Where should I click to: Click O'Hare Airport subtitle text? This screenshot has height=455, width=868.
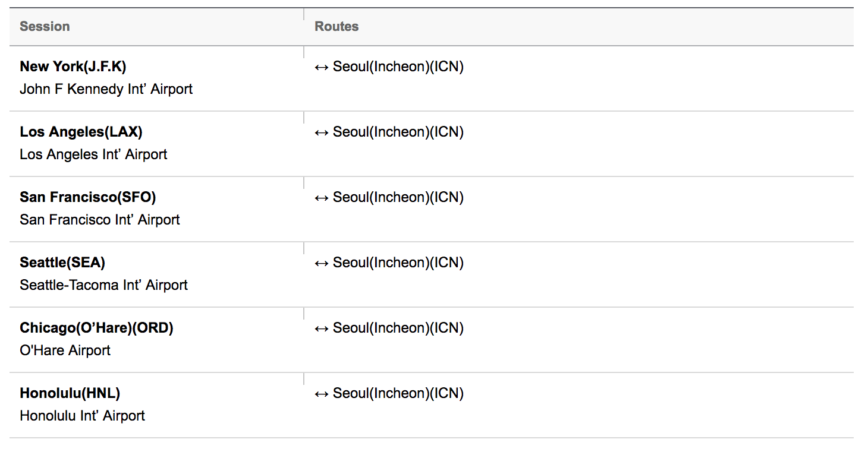point(65,350)
